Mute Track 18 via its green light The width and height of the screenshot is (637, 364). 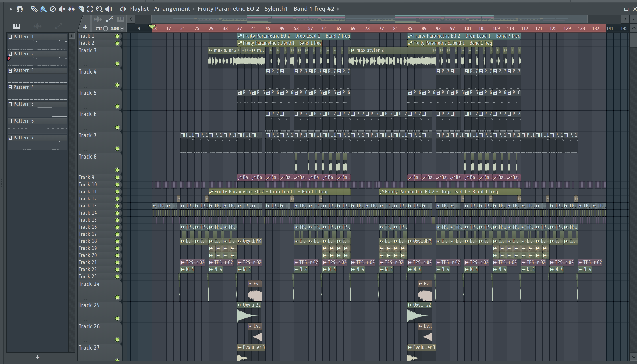coord(117,241)
